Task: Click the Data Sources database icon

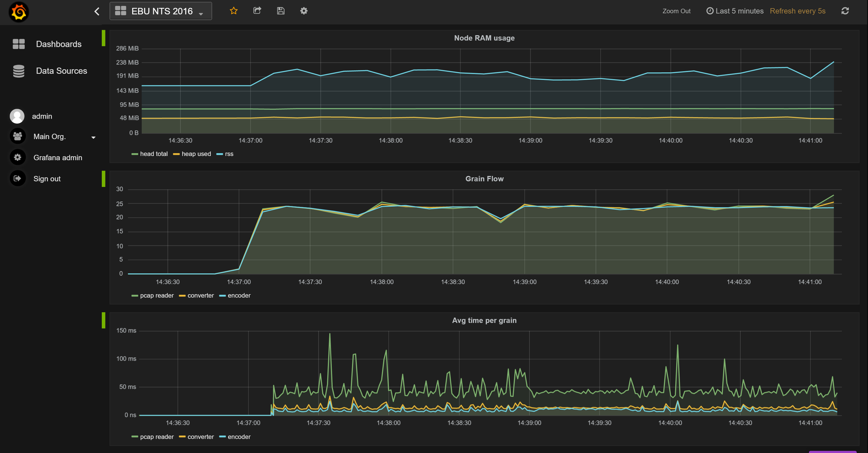Action: click(x=19, y=71)
